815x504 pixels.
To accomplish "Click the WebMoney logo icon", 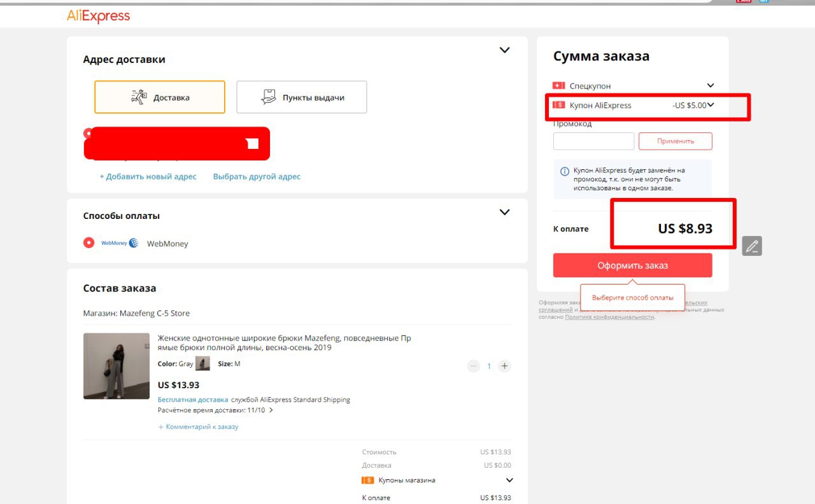I will [120, 243].
